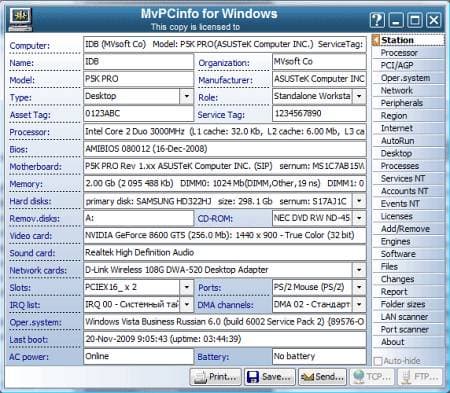Click the Send button
Viewport: 450px width, 393px height.
tap(322, 377)
